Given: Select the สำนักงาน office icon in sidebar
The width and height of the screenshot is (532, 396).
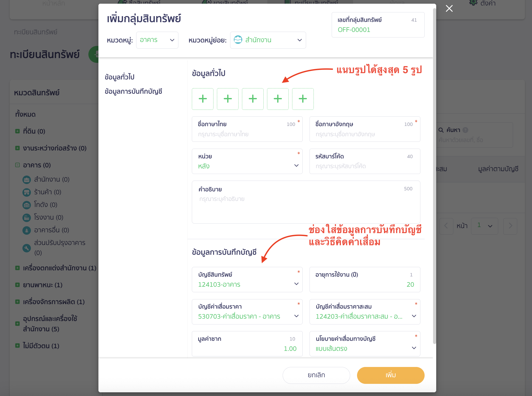Looking at the screenshot, I should point(27,180).
